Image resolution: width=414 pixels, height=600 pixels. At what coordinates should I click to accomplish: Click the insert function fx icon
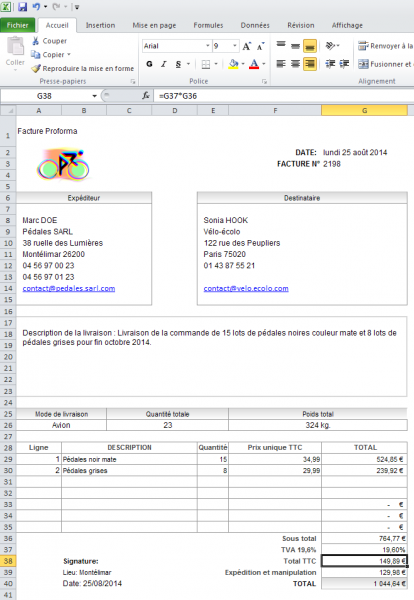coord(146,96)
